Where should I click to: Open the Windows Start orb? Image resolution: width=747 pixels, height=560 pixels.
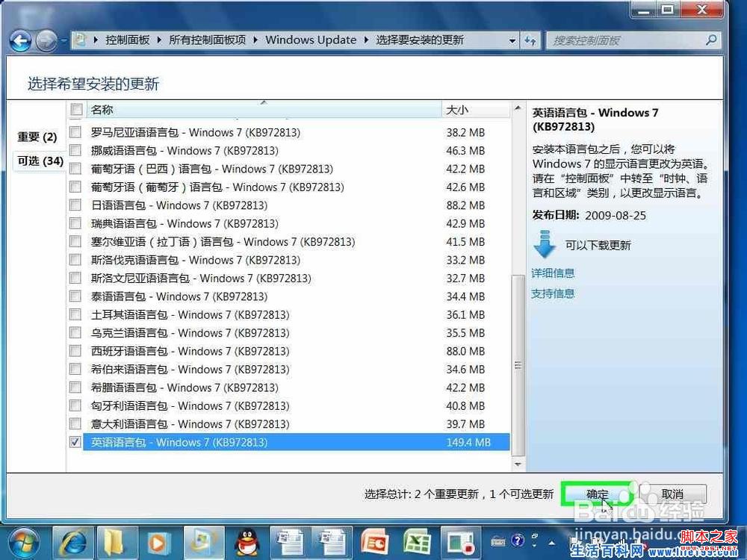click(x=24, y=544)
